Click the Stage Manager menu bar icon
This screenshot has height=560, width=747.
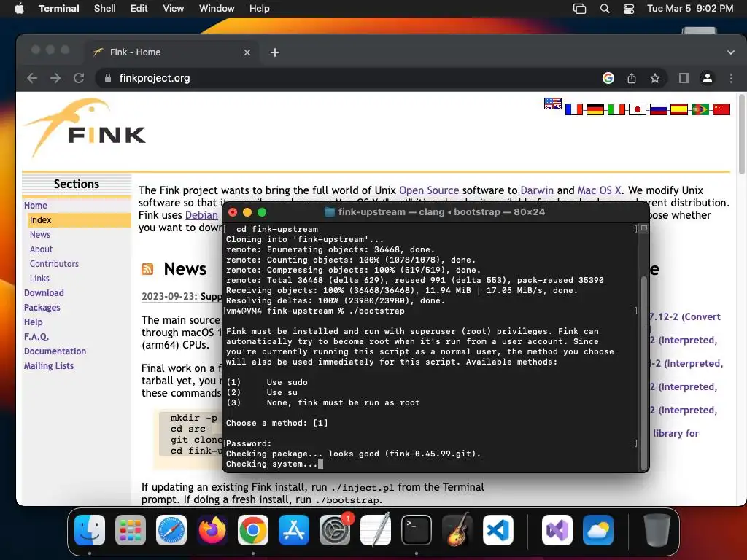pyautogui.click(x=579, y=9)
